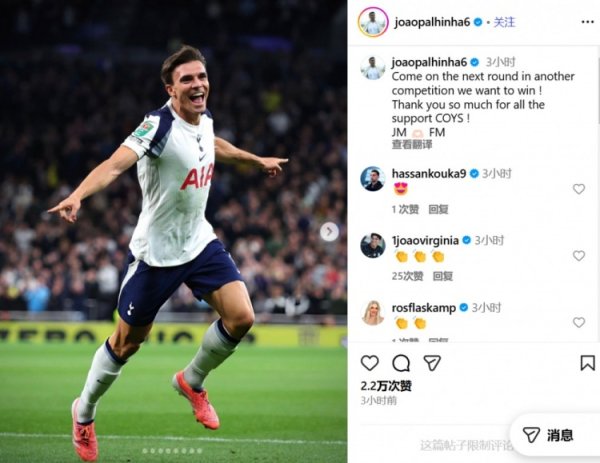Like 1joaovirginia's comment
The height and width of the screenshot is (463, 600).
pyautogui.click(x=579, y=255)
